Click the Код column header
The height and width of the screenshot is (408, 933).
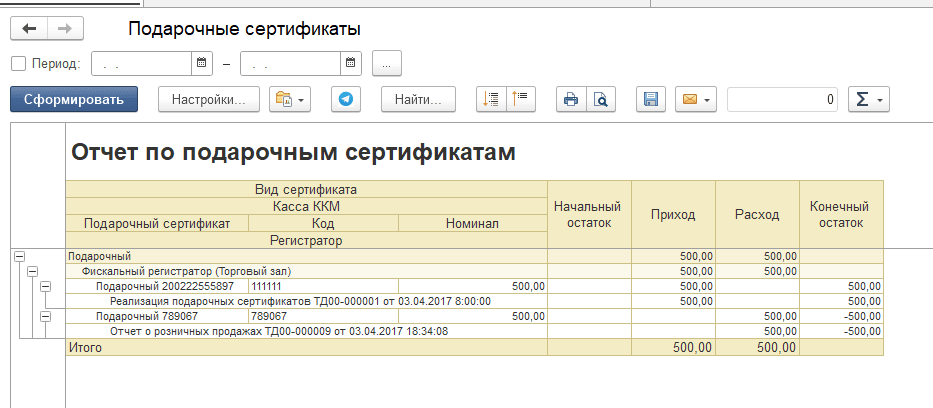click(x=323, y=224)
